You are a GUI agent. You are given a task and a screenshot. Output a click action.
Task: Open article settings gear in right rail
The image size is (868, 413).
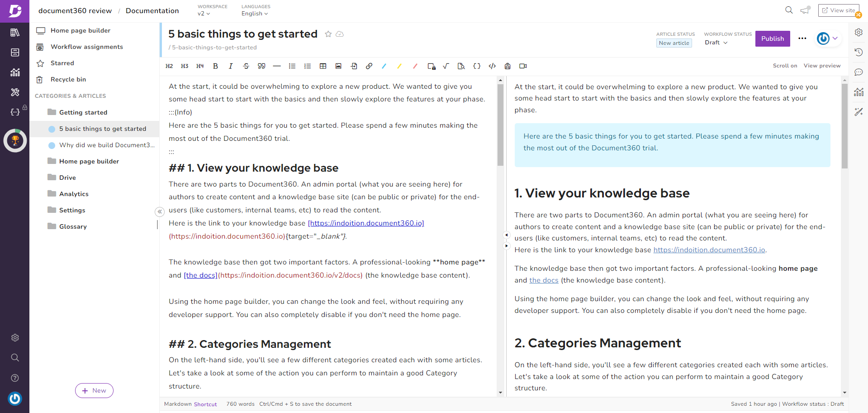(x=859, y=32)
